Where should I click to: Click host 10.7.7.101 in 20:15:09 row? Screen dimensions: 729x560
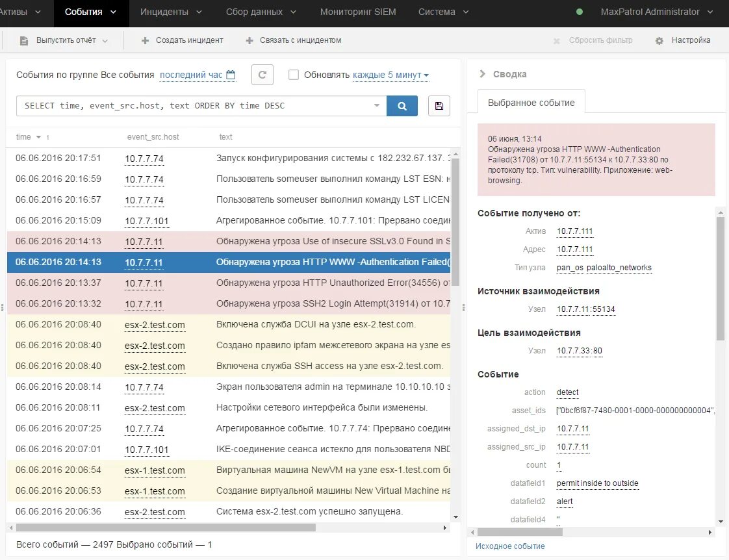[146, 222]
